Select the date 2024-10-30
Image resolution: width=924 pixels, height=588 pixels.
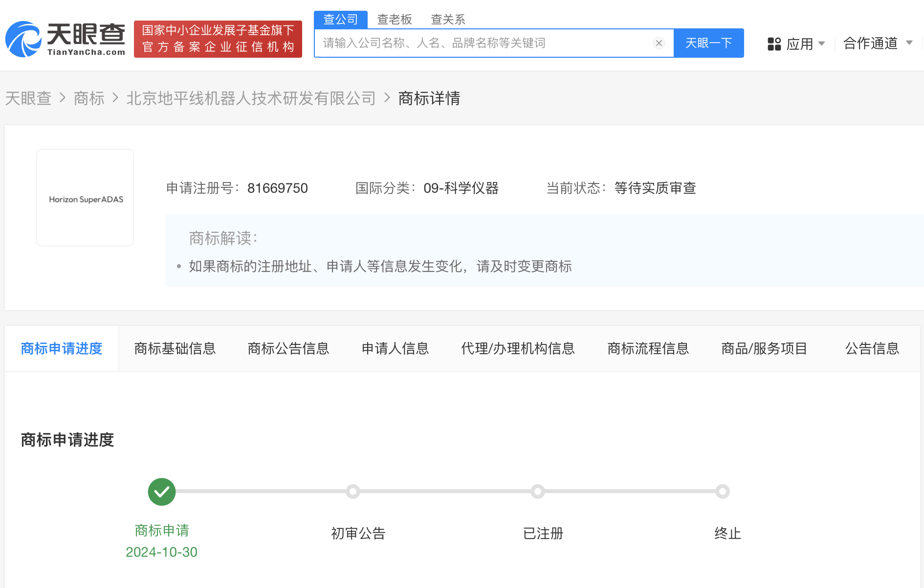(x=161, y=552)
